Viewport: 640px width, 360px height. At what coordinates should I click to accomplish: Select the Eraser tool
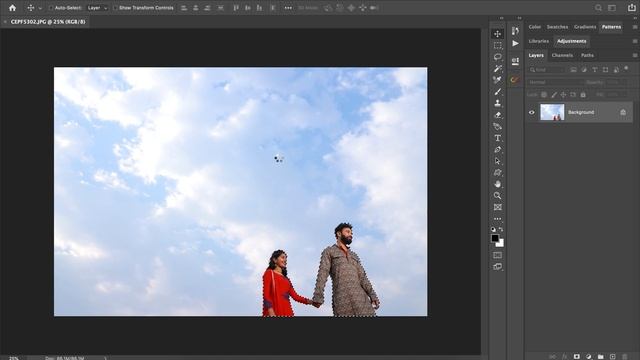coord(497,115)
